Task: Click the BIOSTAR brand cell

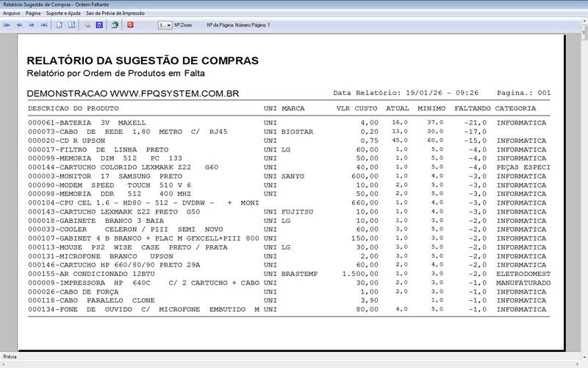Action: [298, 132]
